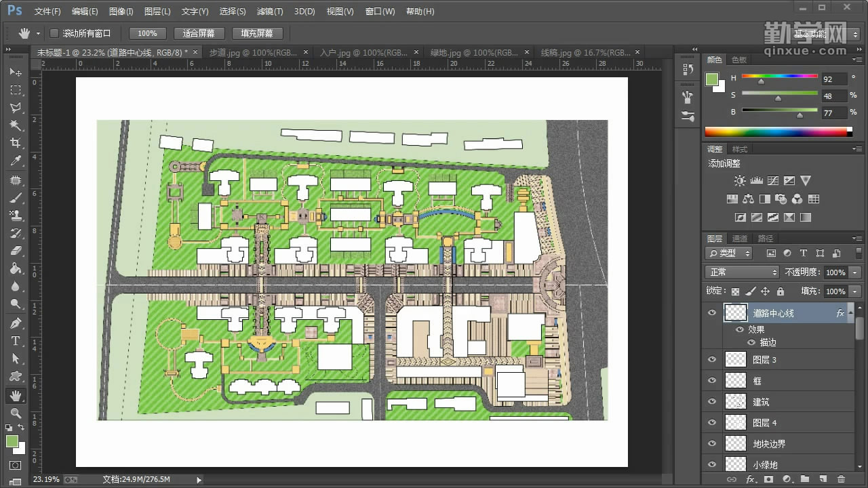The image size is (868, 488).
Task: Select the Brush tool
Action: click(15, 198)
